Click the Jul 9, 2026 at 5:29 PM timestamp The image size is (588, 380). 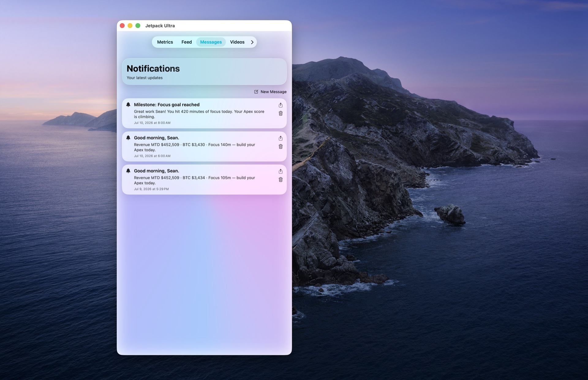click(151, 189)
